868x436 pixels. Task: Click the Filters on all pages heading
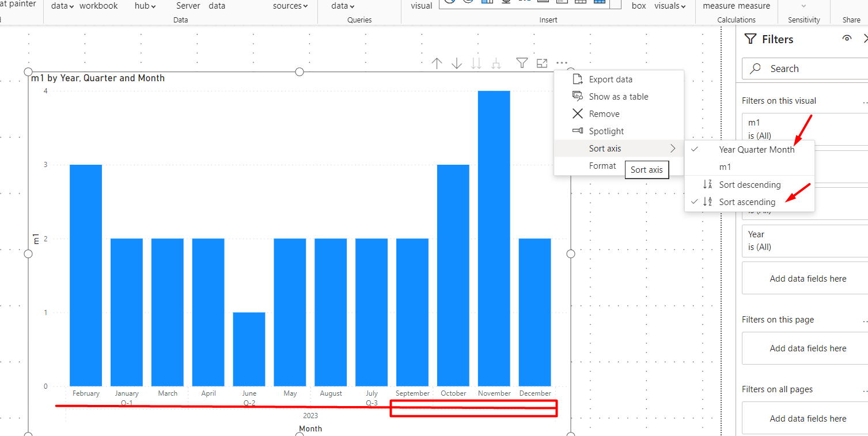point(778,389)
